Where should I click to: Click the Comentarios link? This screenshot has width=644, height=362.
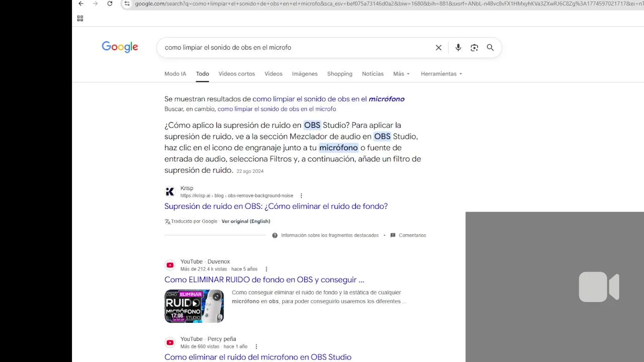point(413,235)
